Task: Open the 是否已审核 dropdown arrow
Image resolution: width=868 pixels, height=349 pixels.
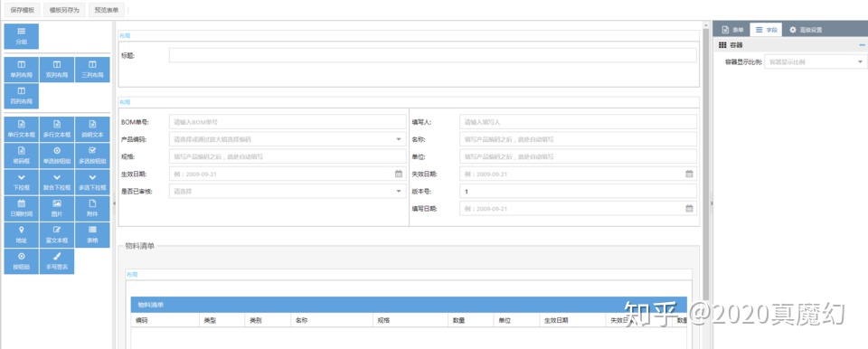Action: 399,191
